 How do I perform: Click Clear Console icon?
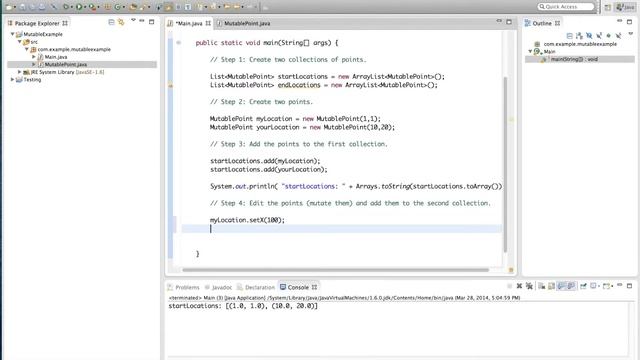pos(542,286)
